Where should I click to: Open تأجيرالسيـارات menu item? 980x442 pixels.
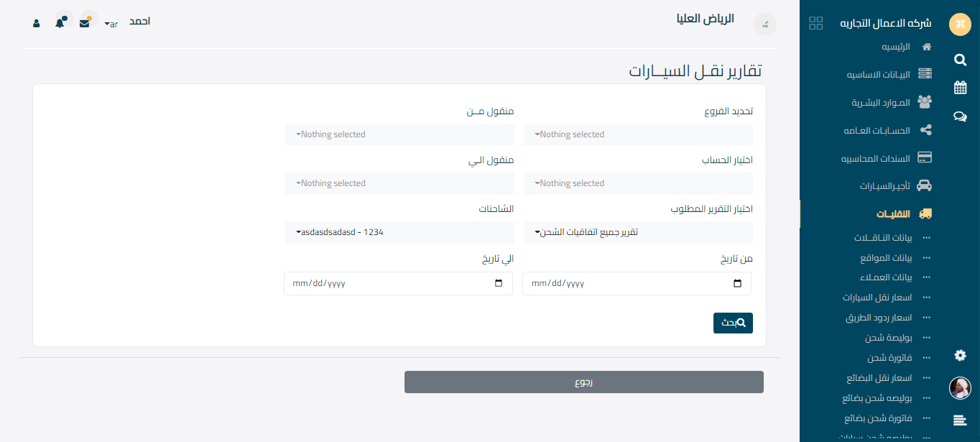(x=884, y=185)
